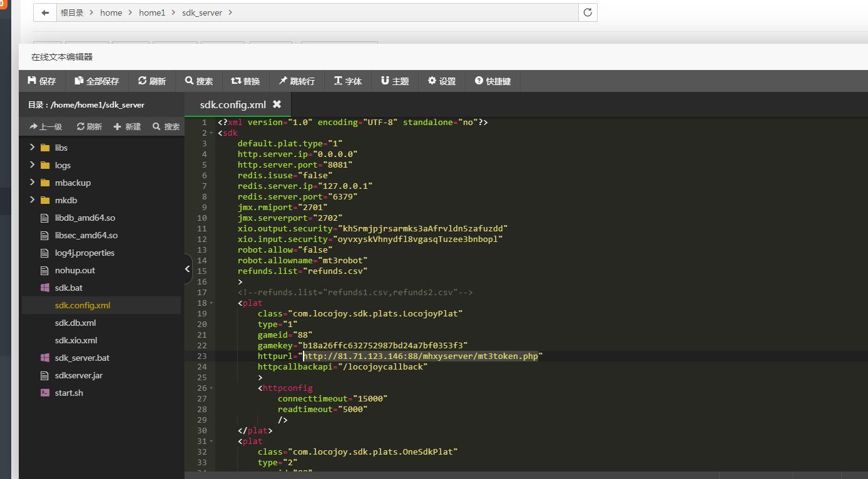Open editor Settings (设置) gear
The image size is (868, 479).
coord(442,81)
